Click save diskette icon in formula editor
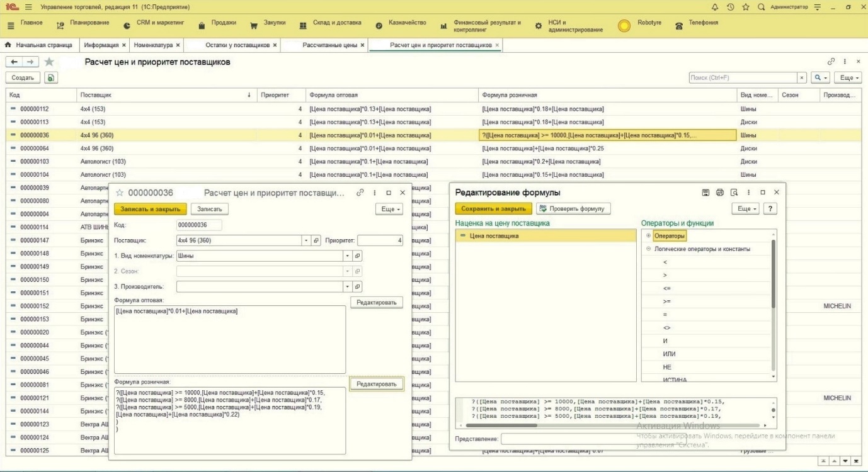The height and width of the screenshot is (472, 868). click(707, 193)
